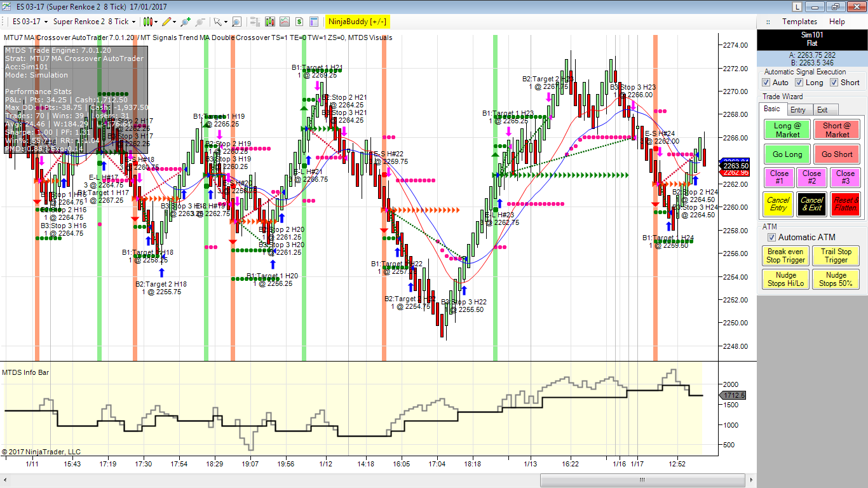Click the Short @ Market button
This screenshot has height=488, width=868.
pos(837,130)
